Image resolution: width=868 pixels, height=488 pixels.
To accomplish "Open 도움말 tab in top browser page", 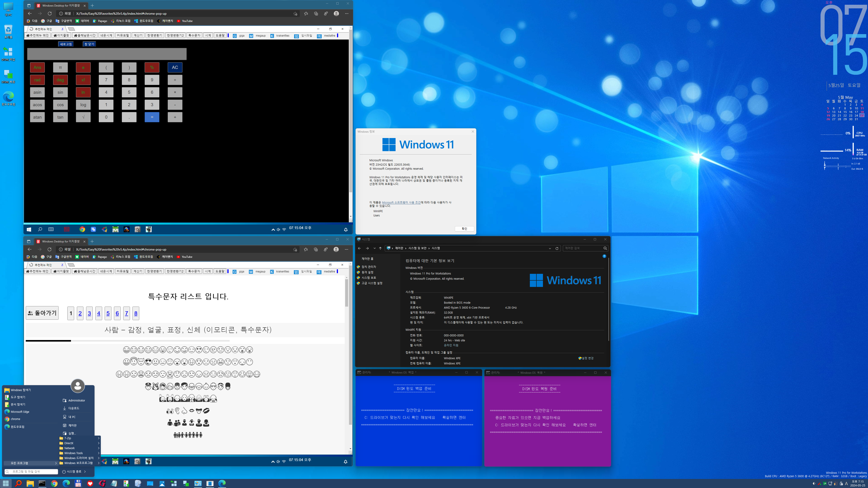I will (x=220, y=35).
